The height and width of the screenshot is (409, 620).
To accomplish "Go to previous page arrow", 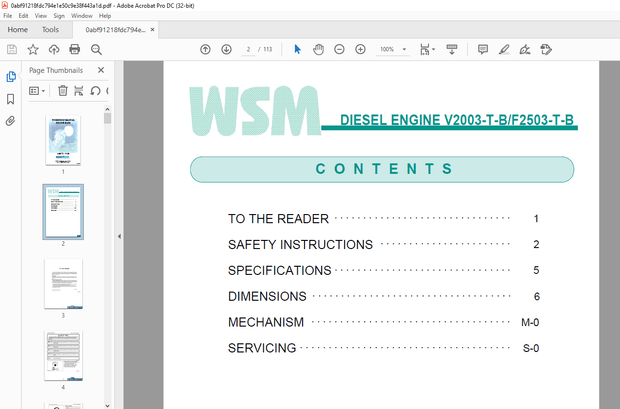I will (205, 49).
